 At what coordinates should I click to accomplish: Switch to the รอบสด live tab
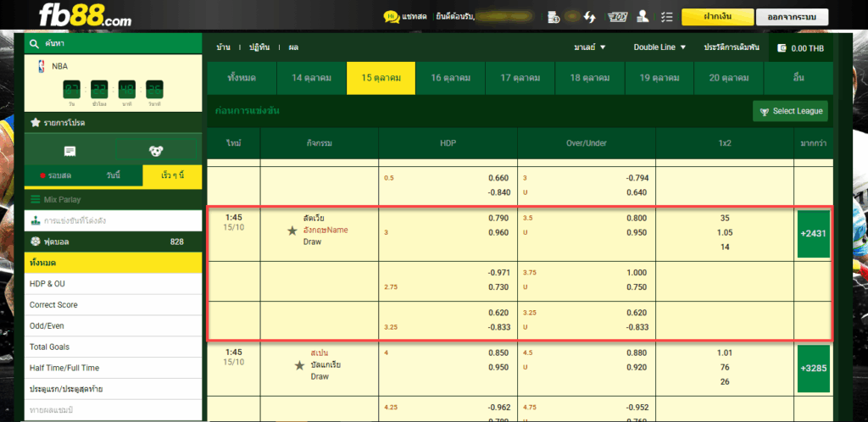55,176
